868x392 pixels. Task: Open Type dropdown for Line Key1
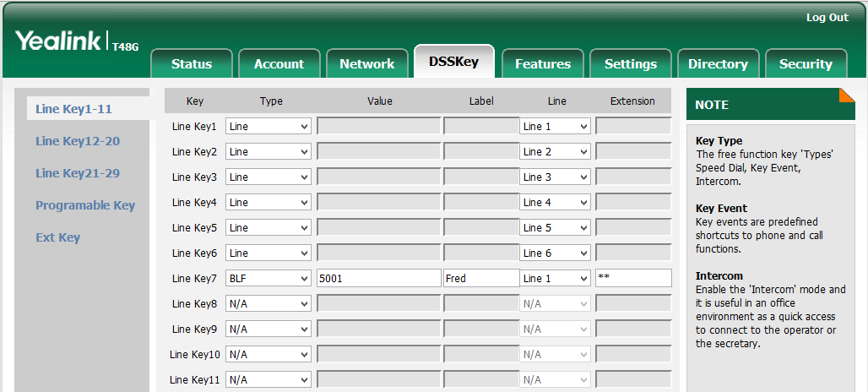[x=269, y=126]
